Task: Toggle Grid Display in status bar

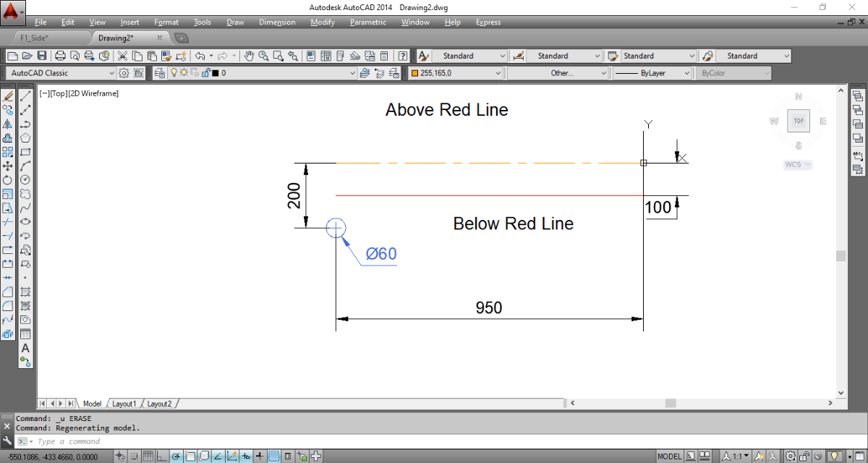Action: (148, 456)
